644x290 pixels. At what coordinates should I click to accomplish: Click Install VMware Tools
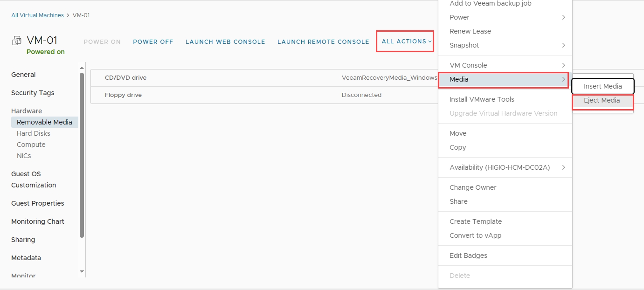[x=482, y=99]
